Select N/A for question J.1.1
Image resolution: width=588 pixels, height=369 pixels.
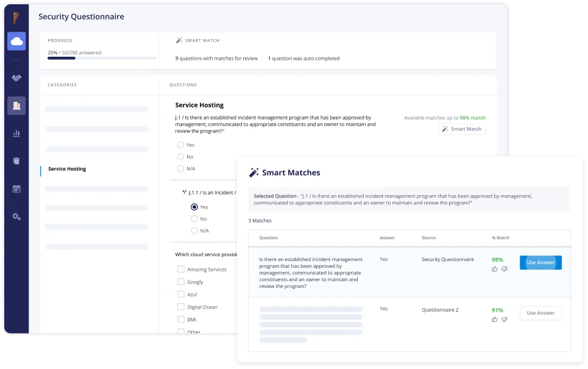[194, 231]
